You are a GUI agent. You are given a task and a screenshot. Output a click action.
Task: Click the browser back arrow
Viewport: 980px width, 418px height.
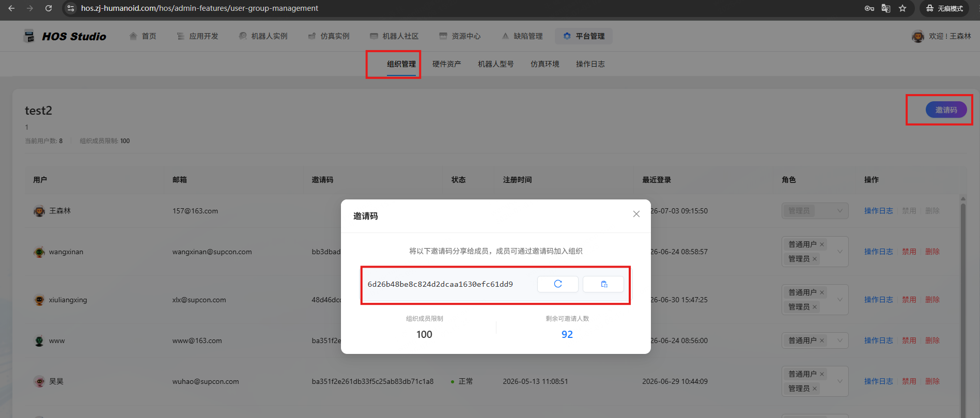(11, 8)
